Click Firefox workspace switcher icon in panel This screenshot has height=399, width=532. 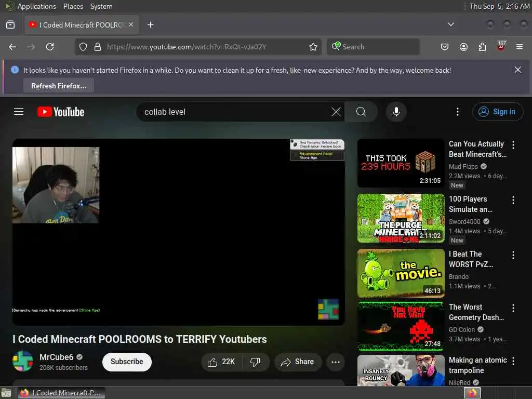(x=472, y=393)
